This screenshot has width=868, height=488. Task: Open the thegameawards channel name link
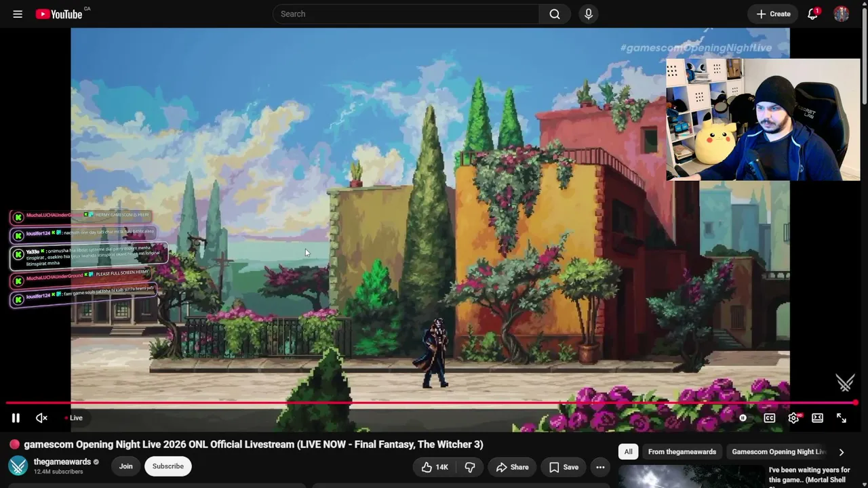coord(62,462)
